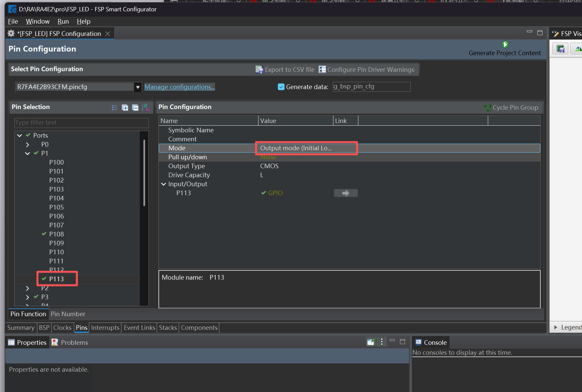Click the FSP Smart Configurator app icon
The image size is (582, 392).
pyautogui.click(x=12, y=9)
